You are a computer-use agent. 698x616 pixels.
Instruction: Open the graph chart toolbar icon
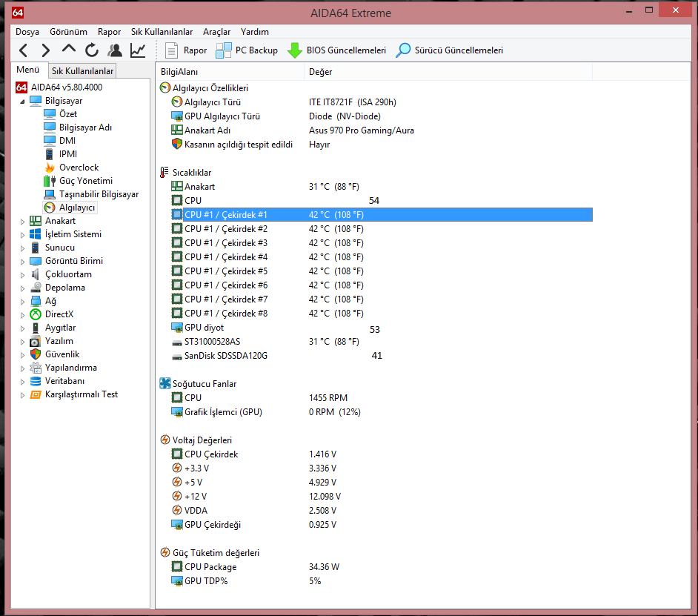pos(138,50)
